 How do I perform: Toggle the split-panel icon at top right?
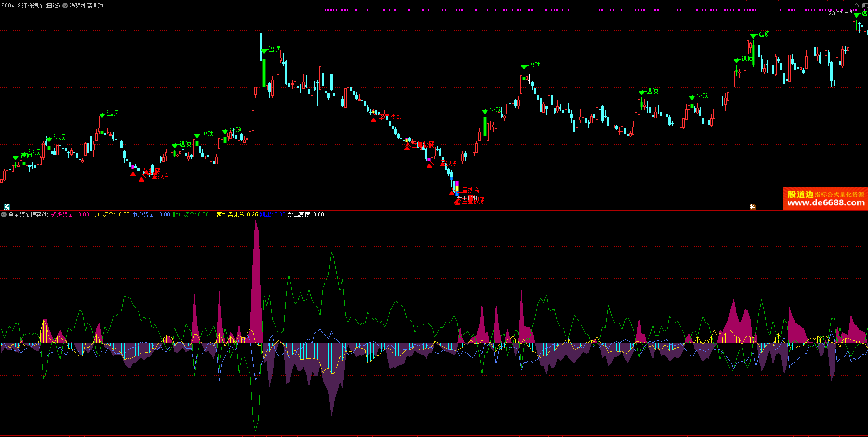point(864,6)
